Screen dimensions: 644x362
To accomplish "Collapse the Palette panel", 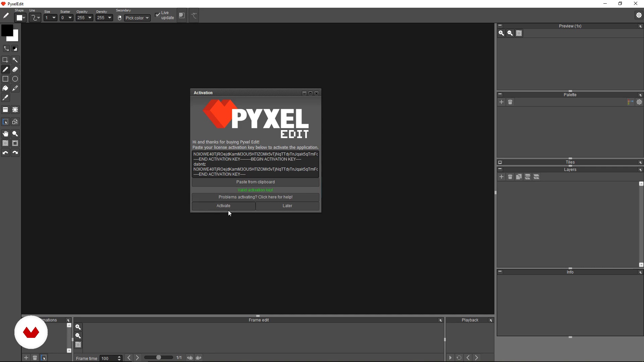I will pyautogui.click(x=500, y=94).
